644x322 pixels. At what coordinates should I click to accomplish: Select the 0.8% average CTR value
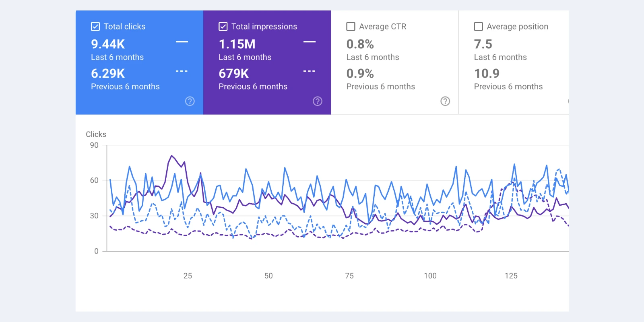point(360,44)
